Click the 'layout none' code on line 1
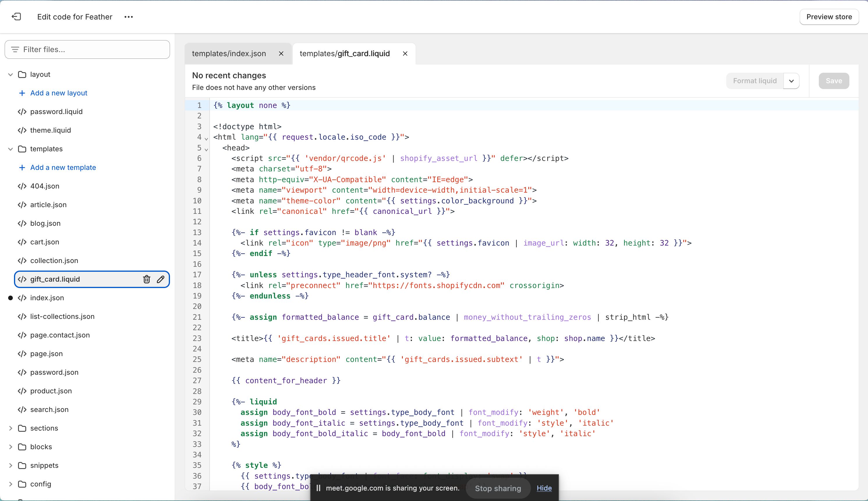Screen dimensions: 868x501 click(252, 105)
